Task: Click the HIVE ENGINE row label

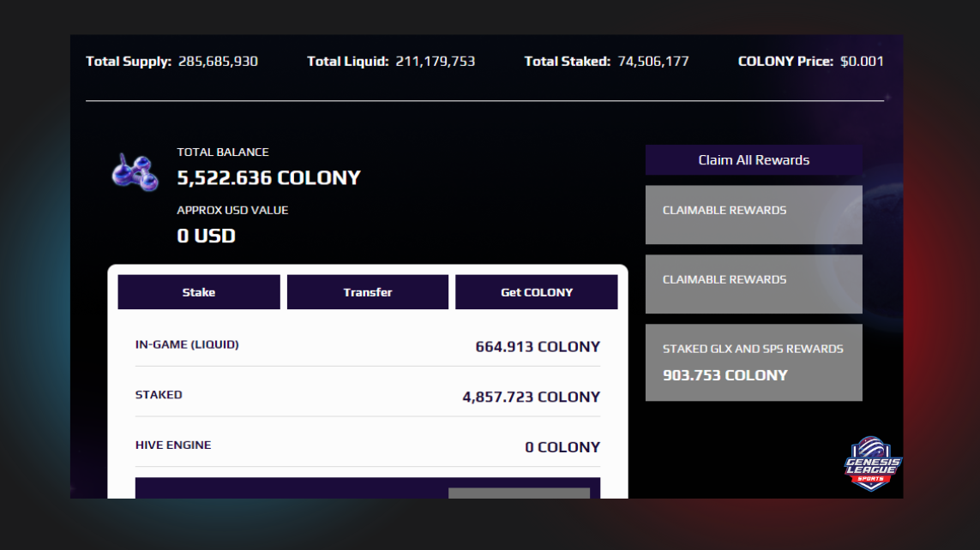Action: coord(173,445)
